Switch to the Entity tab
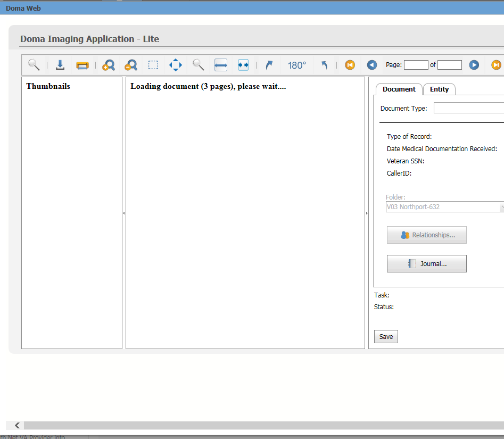 pyautogui.click(x=439, y=89)
